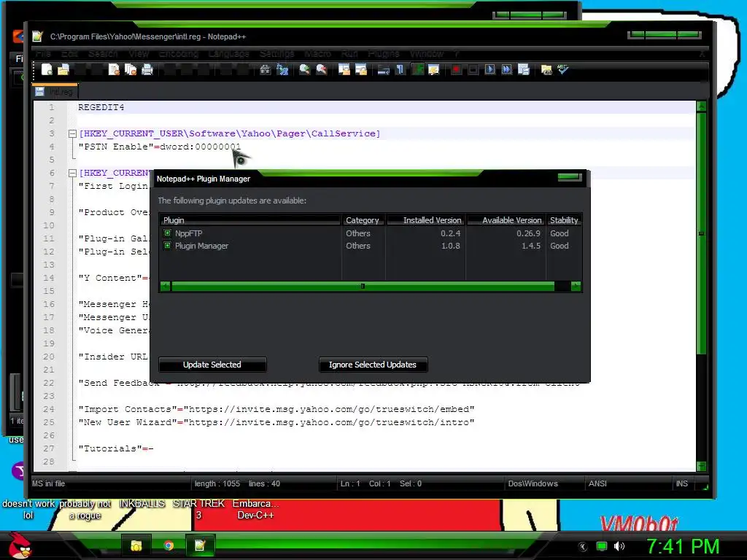Click the Zoom Out magnifier icon

point(322,69)
